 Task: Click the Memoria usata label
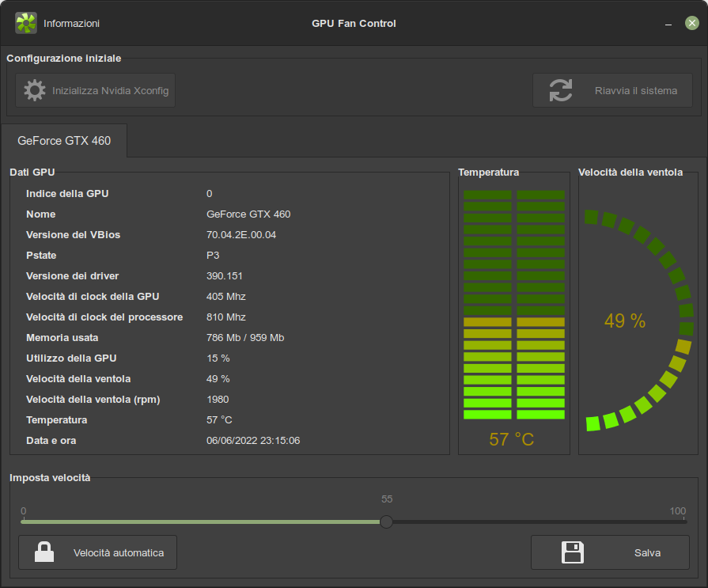click(x=62, y=338)
